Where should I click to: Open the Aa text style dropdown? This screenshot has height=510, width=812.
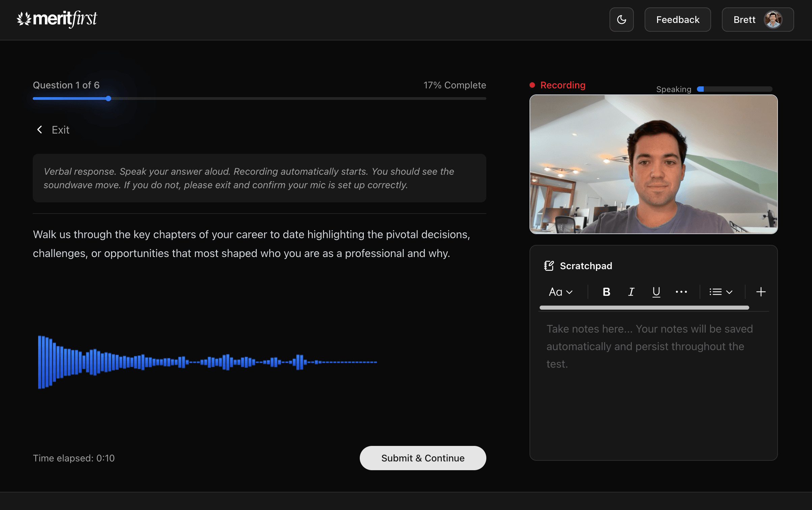pyautogui.click(x=560, y=292)
